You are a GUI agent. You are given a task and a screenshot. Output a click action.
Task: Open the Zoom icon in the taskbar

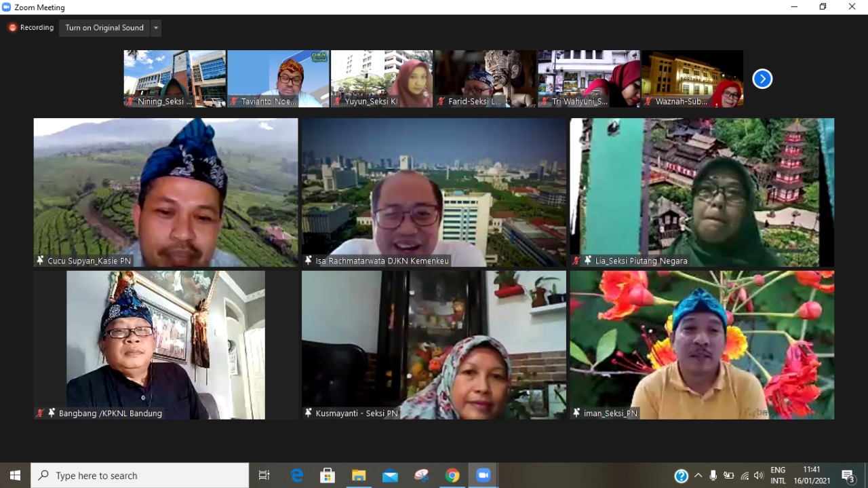coord(483,476)
